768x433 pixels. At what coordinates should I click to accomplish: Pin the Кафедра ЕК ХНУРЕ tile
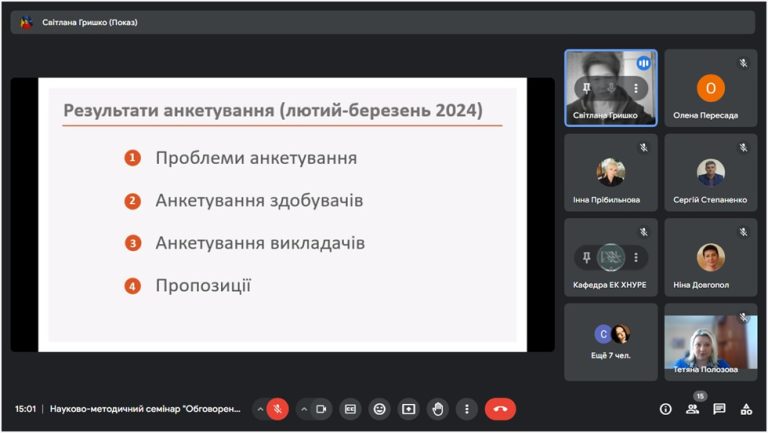click(x=586, y=257)
